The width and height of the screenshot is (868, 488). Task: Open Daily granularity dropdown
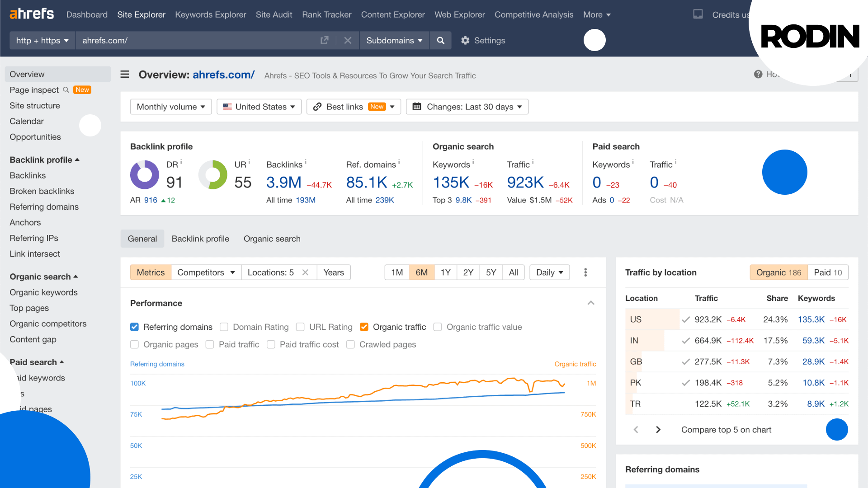click(x=549, y=272)
